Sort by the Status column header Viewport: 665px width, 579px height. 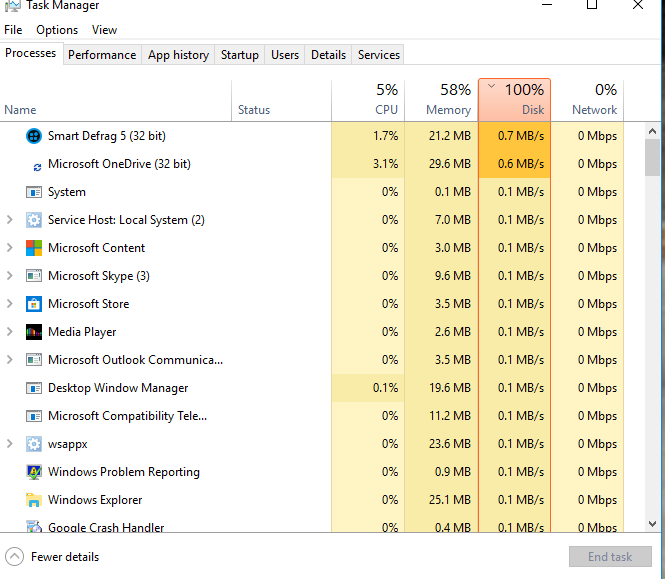281,101
